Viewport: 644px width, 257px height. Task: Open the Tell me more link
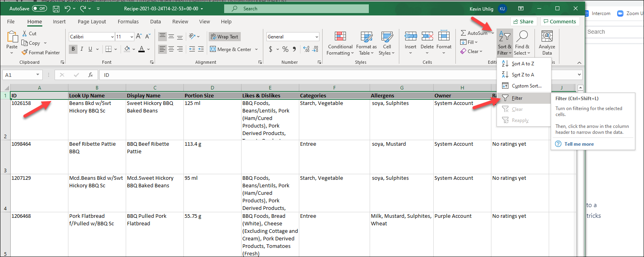[x=579, y=144]
